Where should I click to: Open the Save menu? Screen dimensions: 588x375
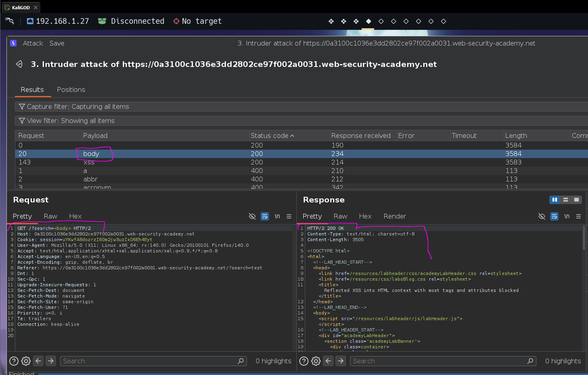click(x=57, y=43)
